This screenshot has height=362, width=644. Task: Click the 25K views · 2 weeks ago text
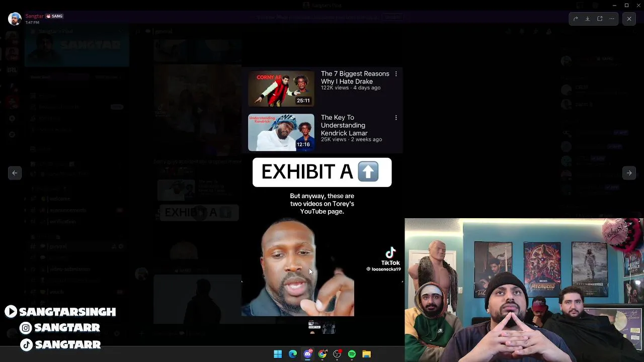[351, 140]
